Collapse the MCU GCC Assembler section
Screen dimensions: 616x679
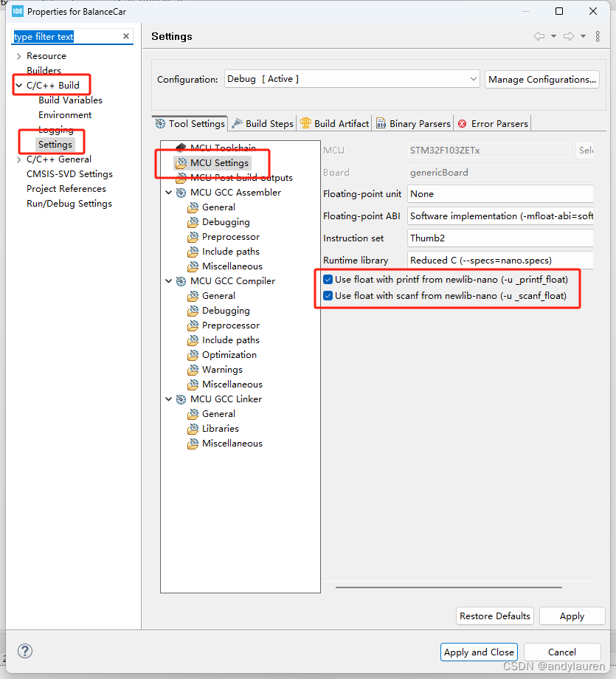tap(169, 193)
